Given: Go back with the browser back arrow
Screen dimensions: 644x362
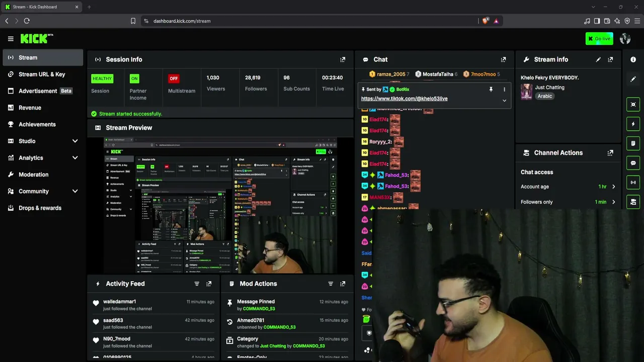Looking at the screenshot, I should coord(7,21).
